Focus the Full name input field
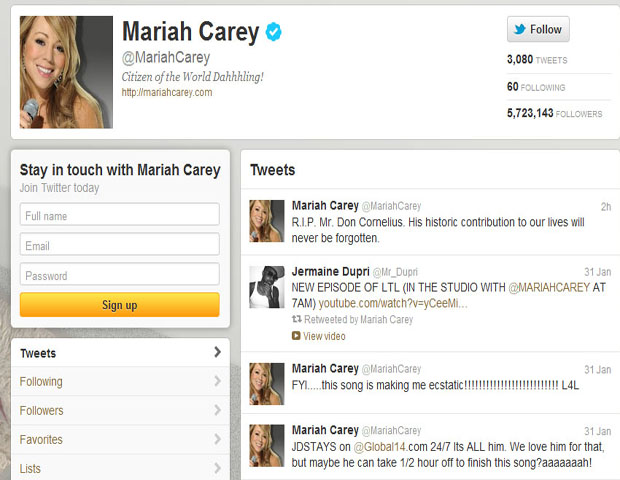Viewport: 620px width, 480px height. pyautogui.click(x=119, y=214)
